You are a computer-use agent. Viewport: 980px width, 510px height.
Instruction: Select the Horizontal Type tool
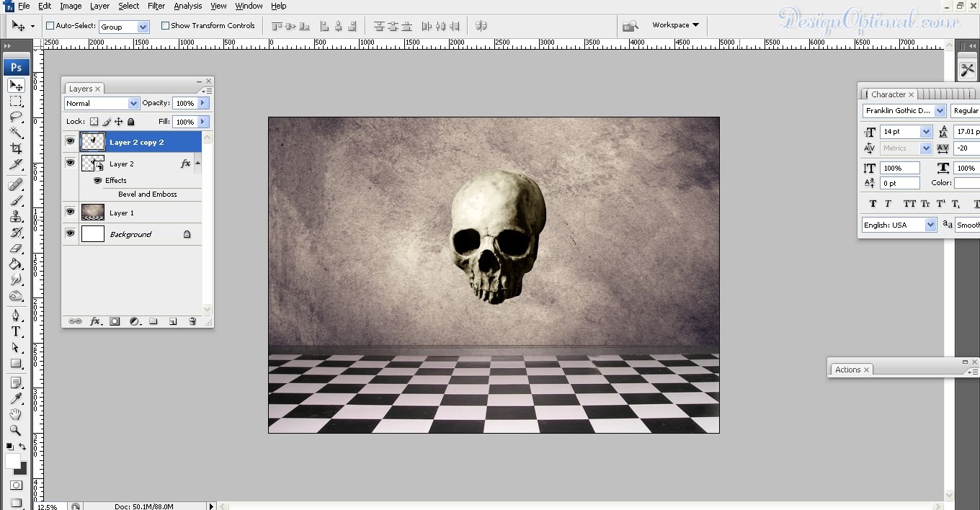click(16, 332)
